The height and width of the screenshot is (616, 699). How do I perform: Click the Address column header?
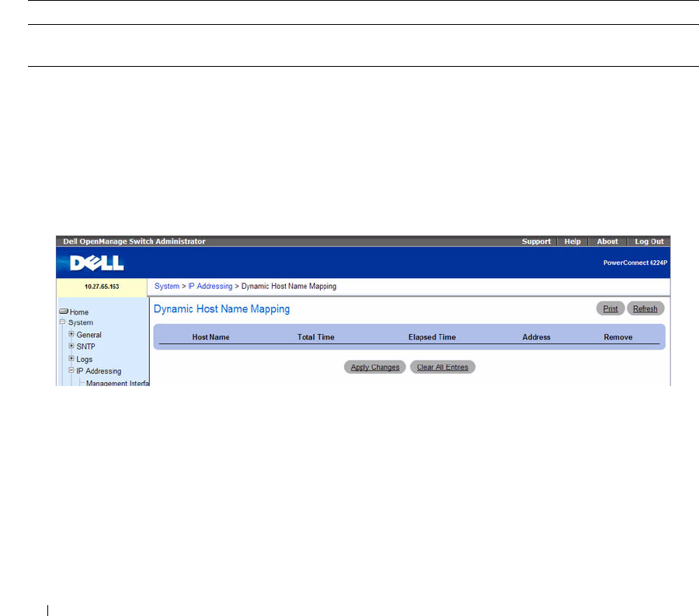pyautogui.click(x=536, y=337)
